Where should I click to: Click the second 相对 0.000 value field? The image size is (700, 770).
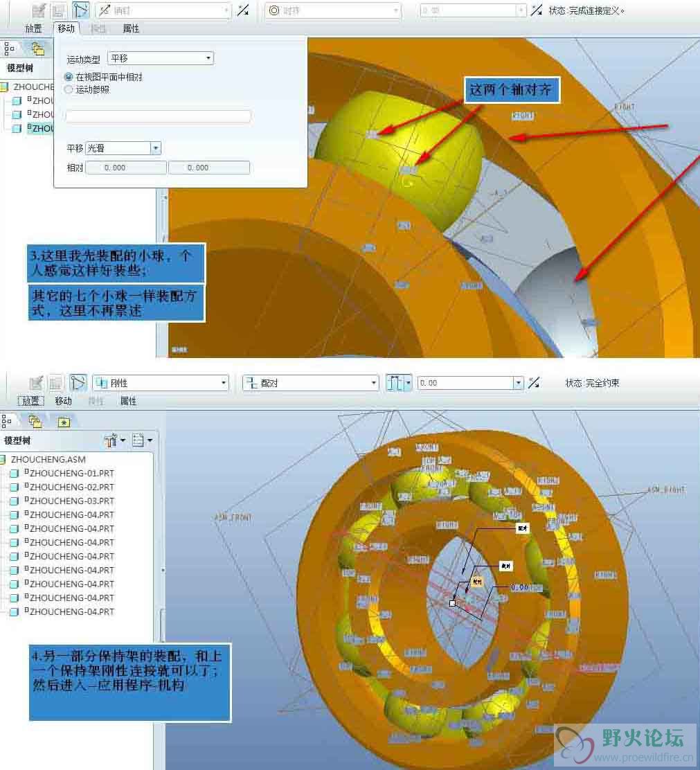click(x=209, y=168)
